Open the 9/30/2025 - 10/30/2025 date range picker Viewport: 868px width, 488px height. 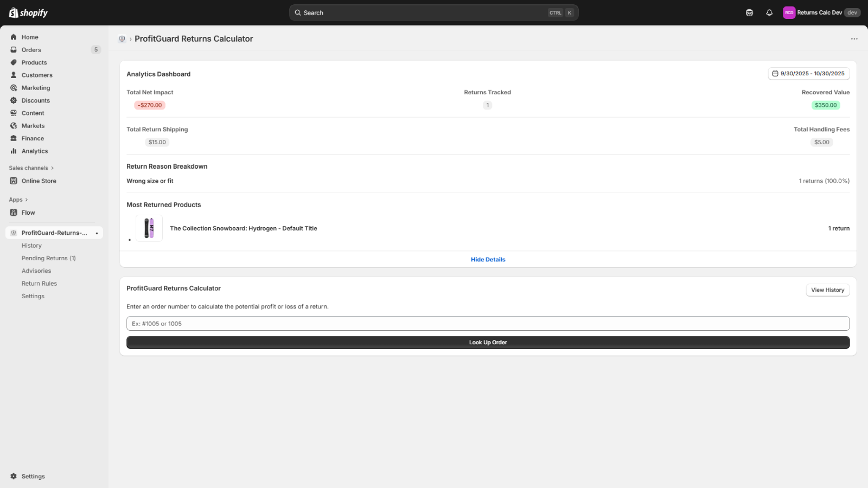[x=809, y=73]
